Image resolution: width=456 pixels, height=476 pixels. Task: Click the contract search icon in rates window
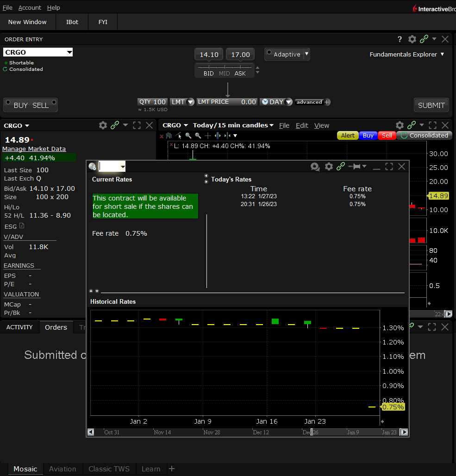[92, 166]
